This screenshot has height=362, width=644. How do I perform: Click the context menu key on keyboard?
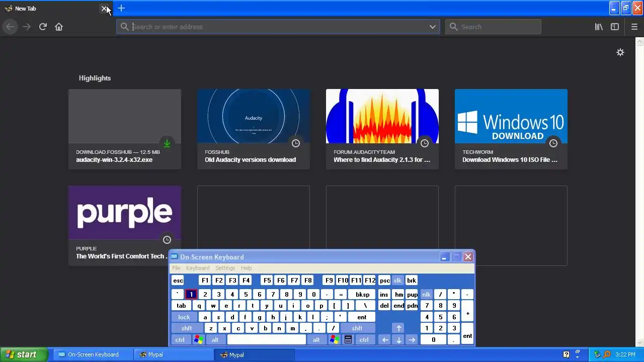(x=348, y=340)
